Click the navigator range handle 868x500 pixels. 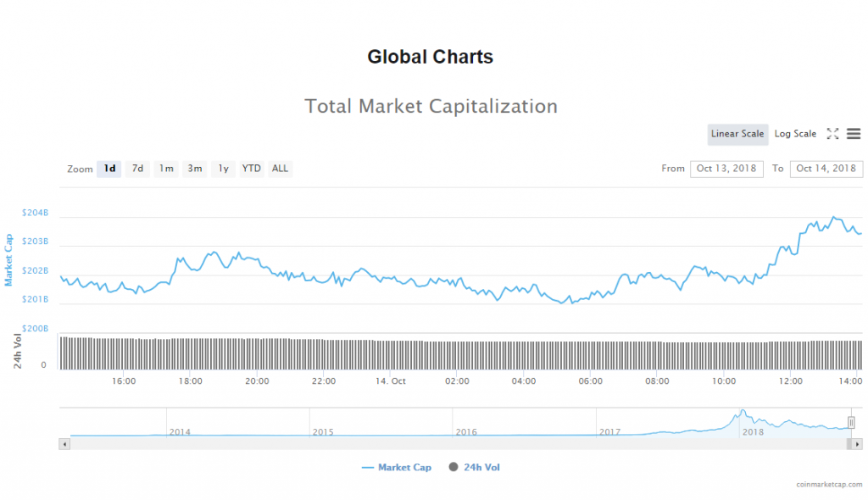click(851, 422)
